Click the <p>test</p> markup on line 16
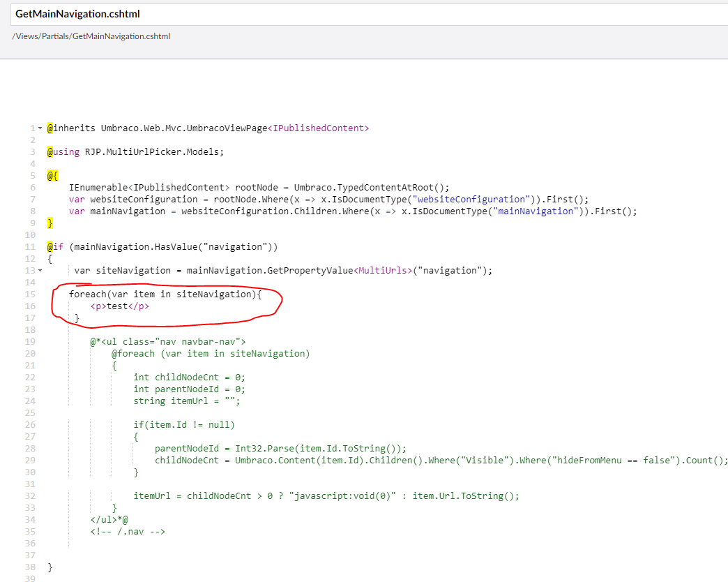This screenshot has width=728, height=582. point(119,306)
